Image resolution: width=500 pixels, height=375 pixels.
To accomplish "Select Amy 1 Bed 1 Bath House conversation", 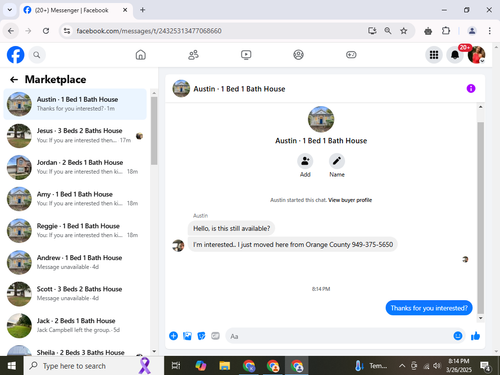I will 75,199.
